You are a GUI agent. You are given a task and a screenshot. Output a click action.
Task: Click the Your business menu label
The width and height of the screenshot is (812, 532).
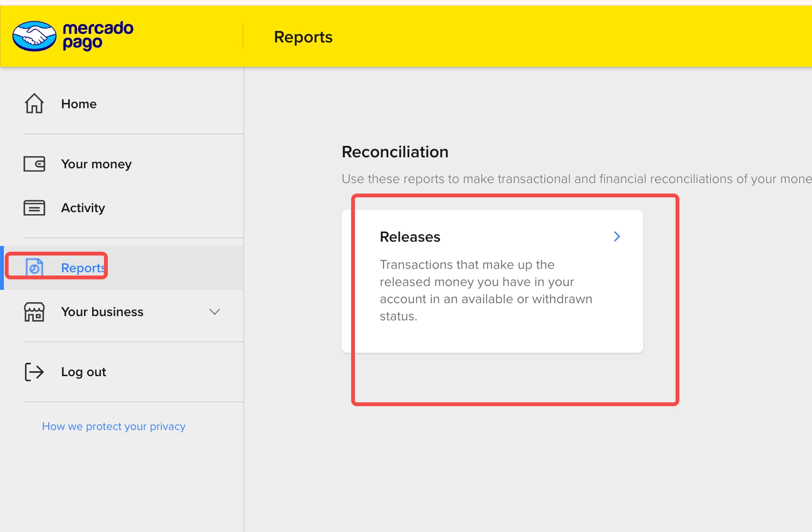(102, 312)
